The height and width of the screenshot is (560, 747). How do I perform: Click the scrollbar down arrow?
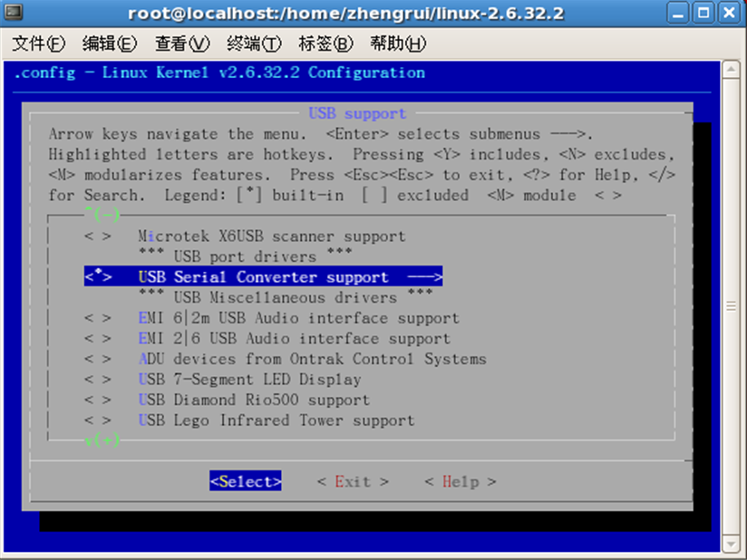click(x=729, y=545)
